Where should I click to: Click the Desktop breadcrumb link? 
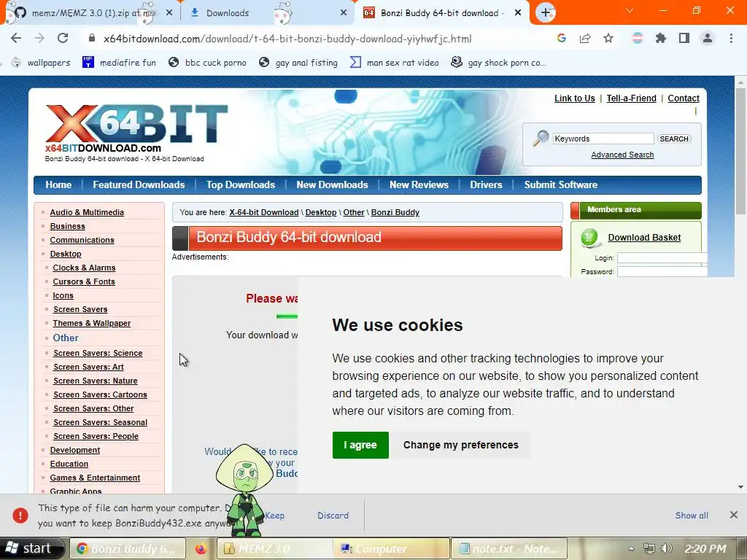click(x=321, y=212)
